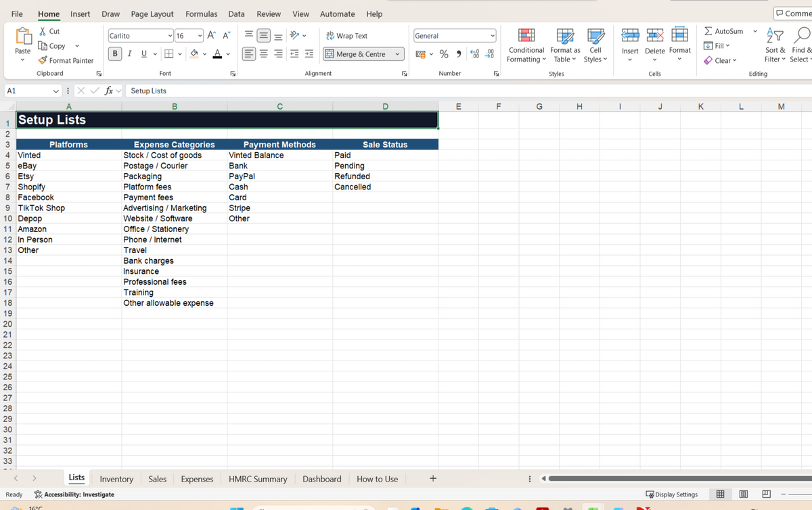Open the font size dropdown showing 16
Image resolution: width=812 pixels, height=510 pixels.
pyautogui.click(x=200, y=36)
